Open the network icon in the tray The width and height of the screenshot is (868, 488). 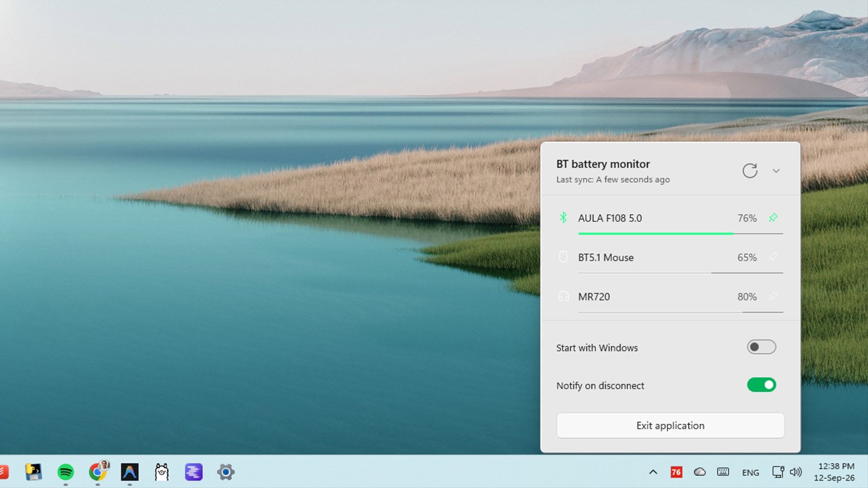pyautogui.click(x=778, y=472)
